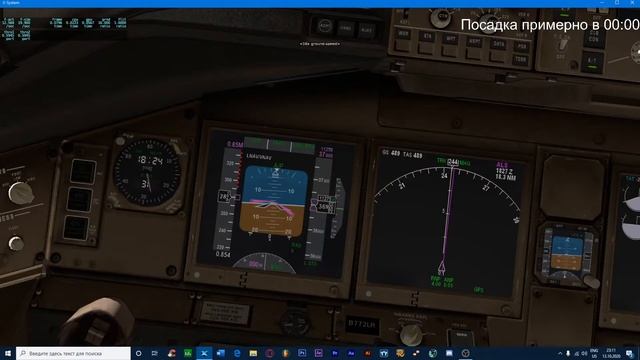This screenshot has width=640, height=360.
Task: Click the microphone tray icon
Action: click(x=568, y=353)
